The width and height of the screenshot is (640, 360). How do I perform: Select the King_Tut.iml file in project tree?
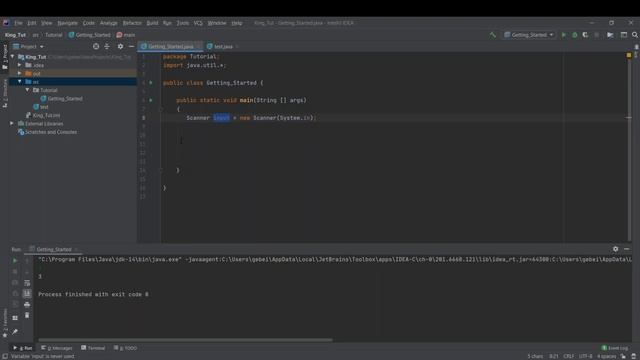[x=43, y=115]
